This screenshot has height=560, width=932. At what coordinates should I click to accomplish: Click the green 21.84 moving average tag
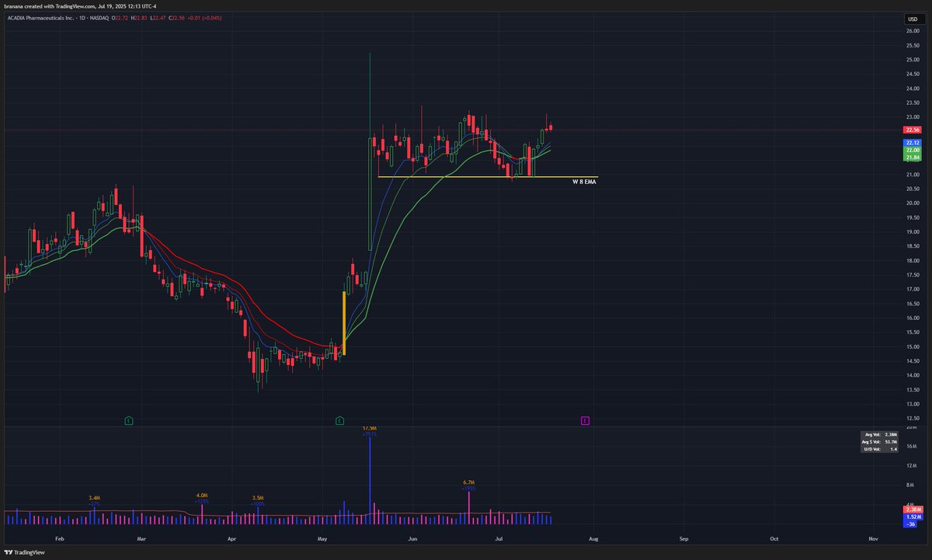pos(913,158)
